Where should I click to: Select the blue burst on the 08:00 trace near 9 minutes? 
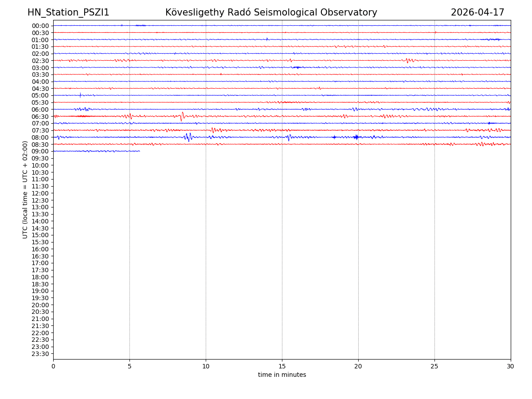(x=188, y=137)
